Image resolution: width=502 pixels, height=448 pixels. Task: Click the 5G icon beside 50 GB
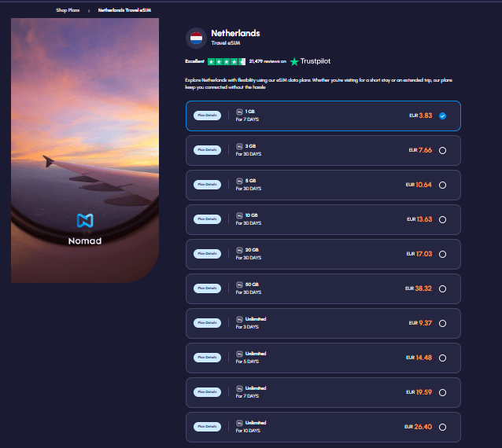coord(239,285)
